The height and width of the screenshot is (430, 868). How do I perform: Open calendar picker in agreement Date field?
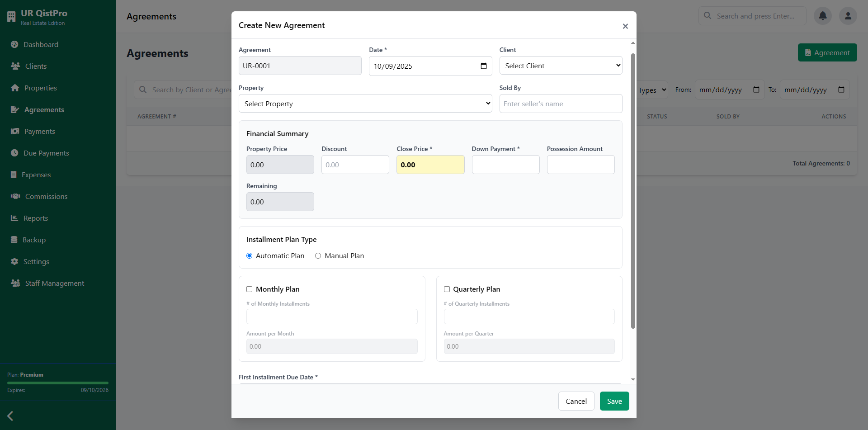coord(483,66)
